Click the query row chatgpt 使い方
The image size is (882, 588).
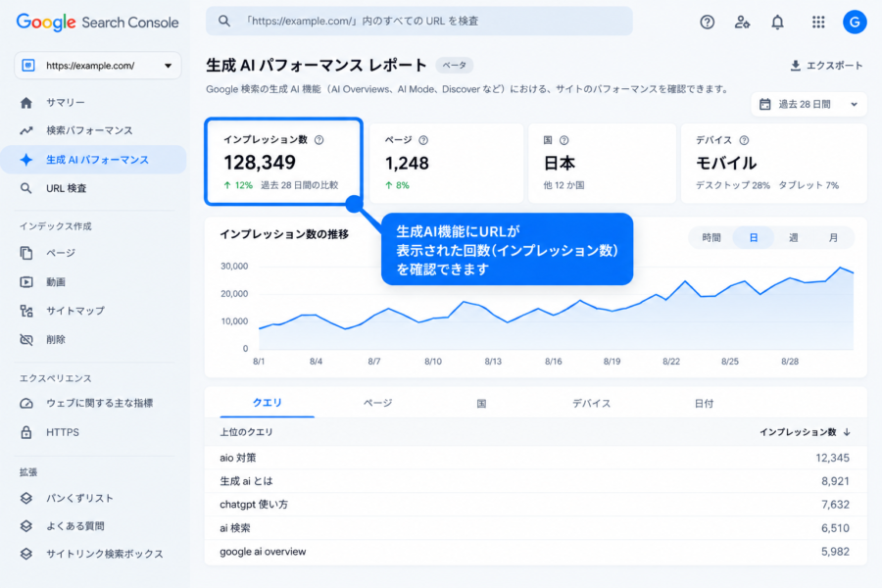(x=535, y=505)
